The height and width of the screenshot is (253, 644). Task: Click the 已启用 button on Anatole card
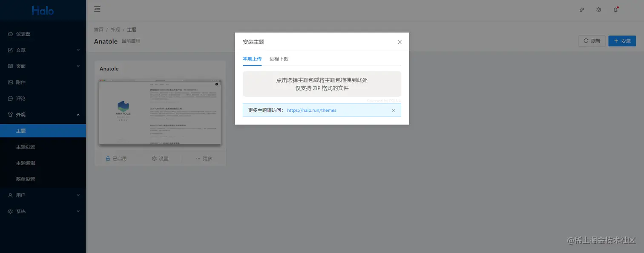click(x=116, y=158)
